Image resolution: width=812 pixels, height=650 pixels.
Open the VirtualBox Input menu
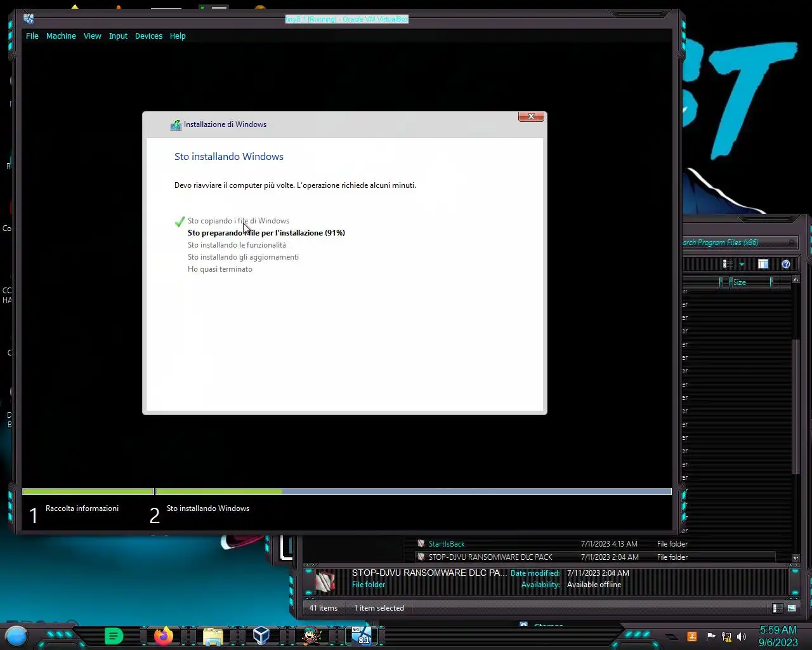118,36
